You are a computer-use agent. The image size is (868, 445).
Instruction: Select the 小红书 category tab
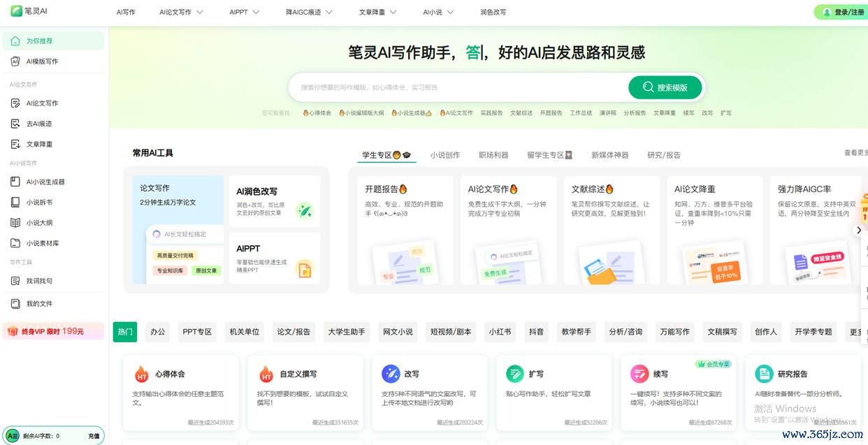(x=500, y=332)
